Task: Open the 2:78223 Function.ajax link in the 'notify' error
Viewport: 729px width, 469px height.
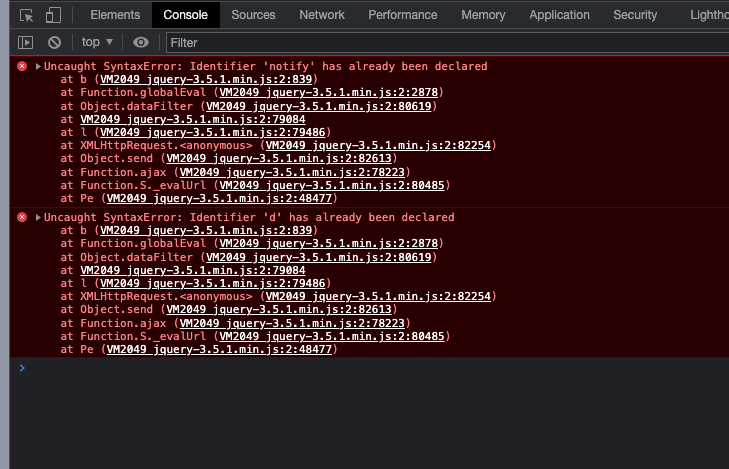Action: coord(292,172)
